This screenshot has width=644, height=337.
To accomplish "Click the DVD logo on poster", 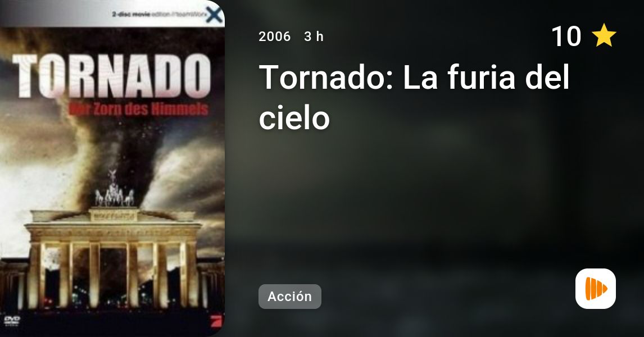I will [12, 320].
